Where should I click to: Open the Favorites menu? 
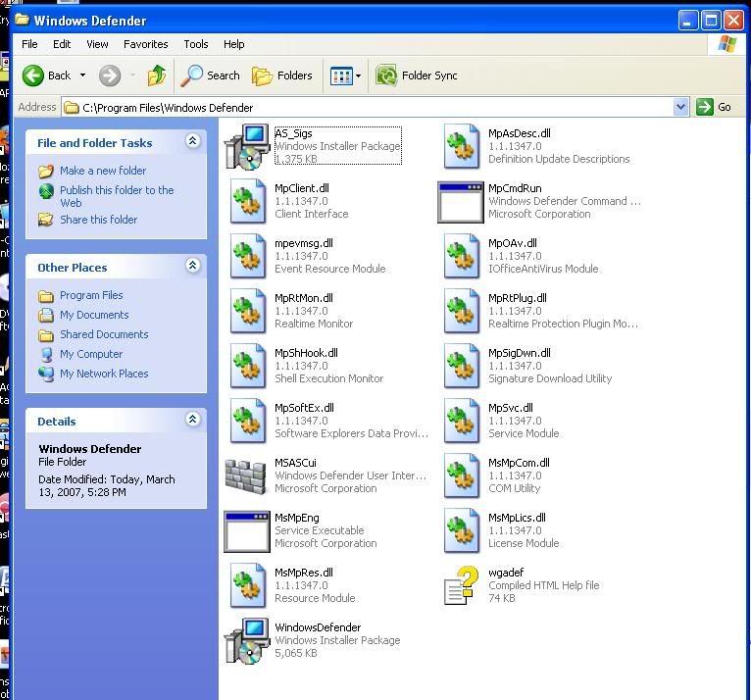point(146,44)
